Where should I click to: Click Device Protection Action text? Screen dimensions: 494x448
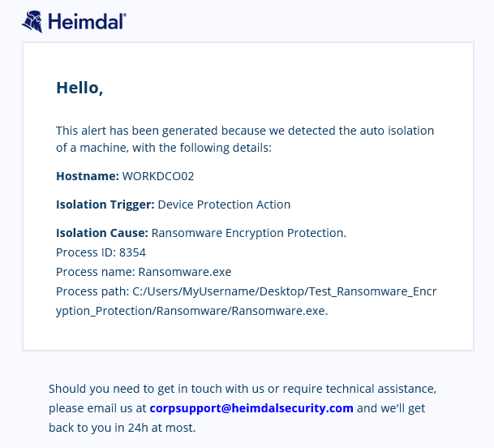pos(224,205)
